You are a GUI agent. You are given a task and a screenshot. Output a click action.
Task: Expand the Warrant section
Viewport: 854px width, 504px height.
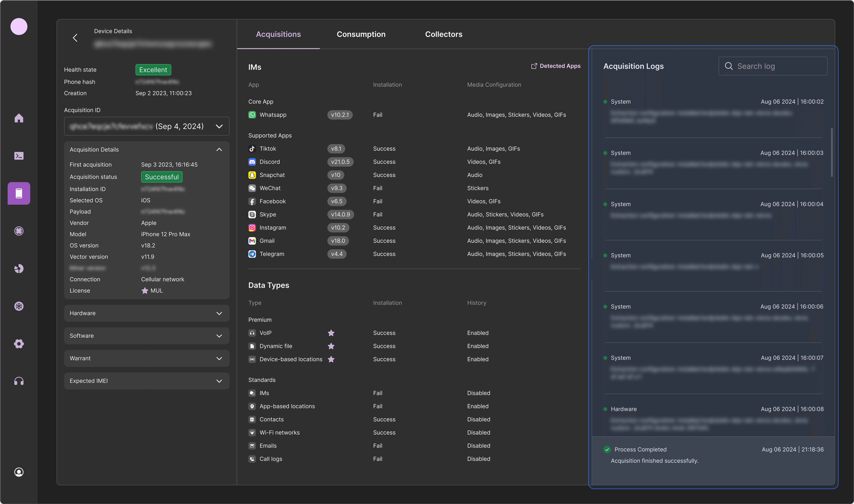tap(147, 358)
